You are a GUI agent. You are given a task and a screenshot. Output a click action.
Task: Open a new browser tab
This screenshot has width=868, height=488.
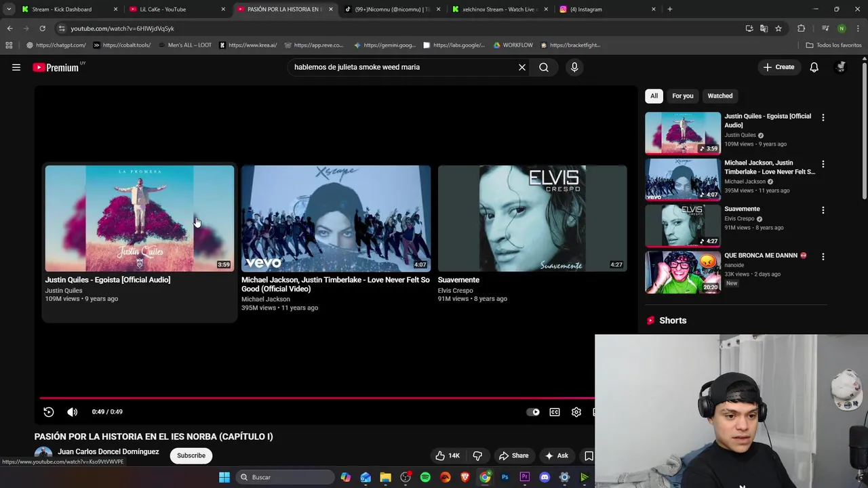670,9
